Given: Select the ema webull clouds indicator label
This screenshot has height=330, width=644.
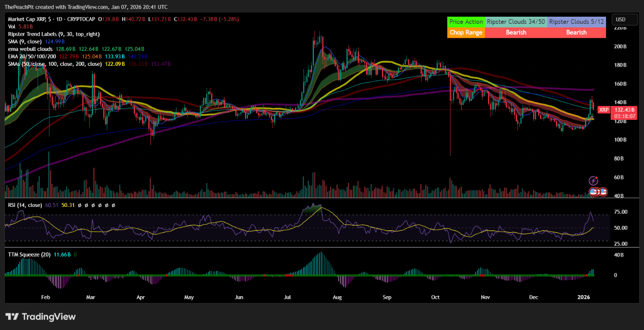Looking at the screenshot, I should pos(30,49).
